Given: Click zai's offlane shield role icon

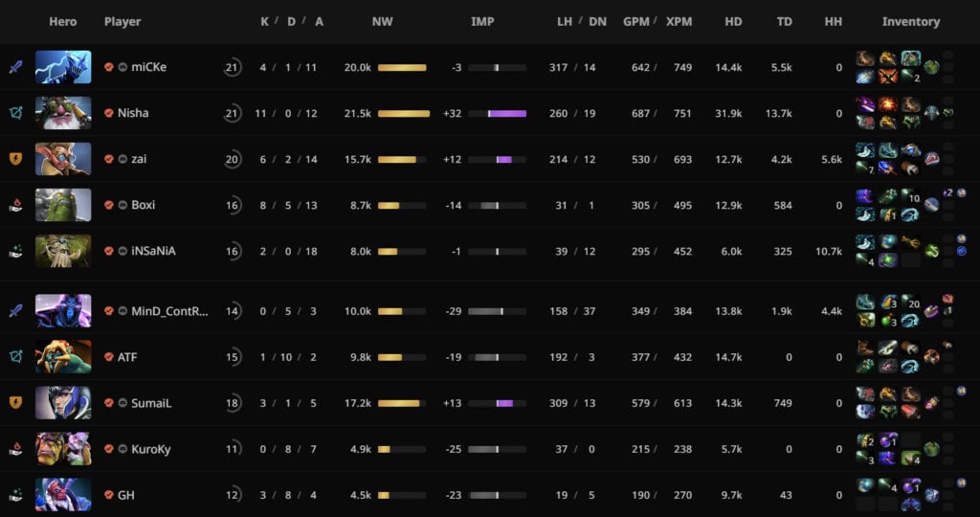Looking at the screenshot, I should tap(15, 159).
